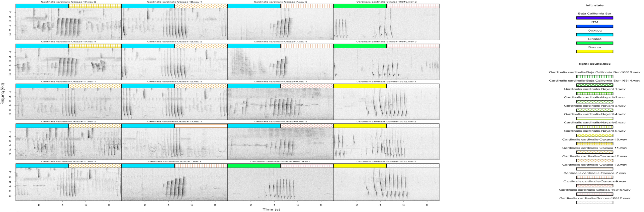Select the ITM blue legend swatch

[x=594, y=26]
